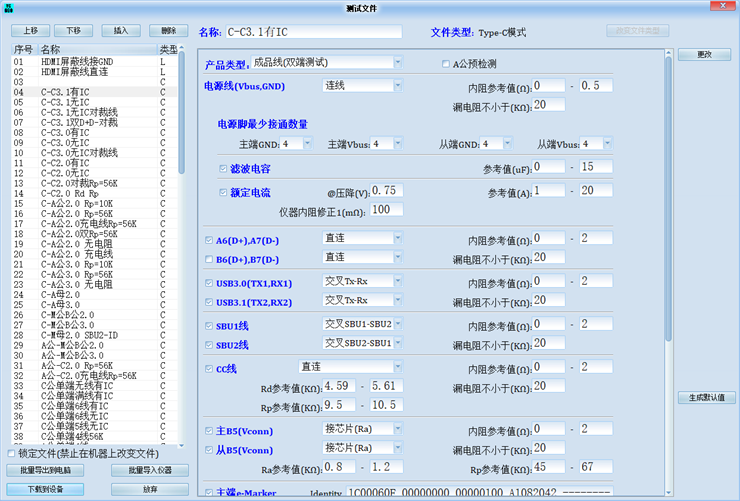Click the app icon in title bar
The width and height of the screenshot is (740, 501).
coord(9,8)
